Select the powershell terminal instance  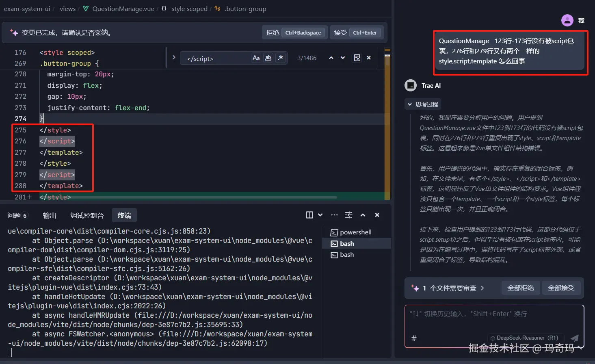(357, 232)
